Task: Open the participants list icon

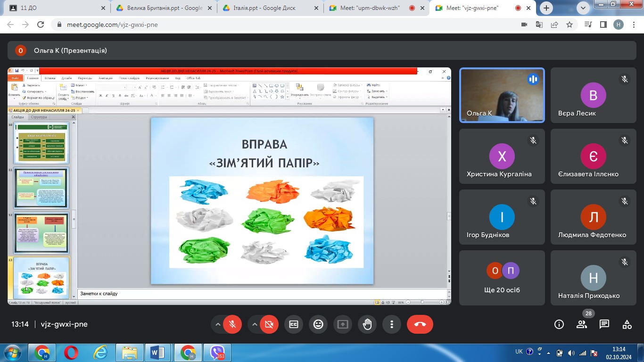Action: (x=582, y=324)
